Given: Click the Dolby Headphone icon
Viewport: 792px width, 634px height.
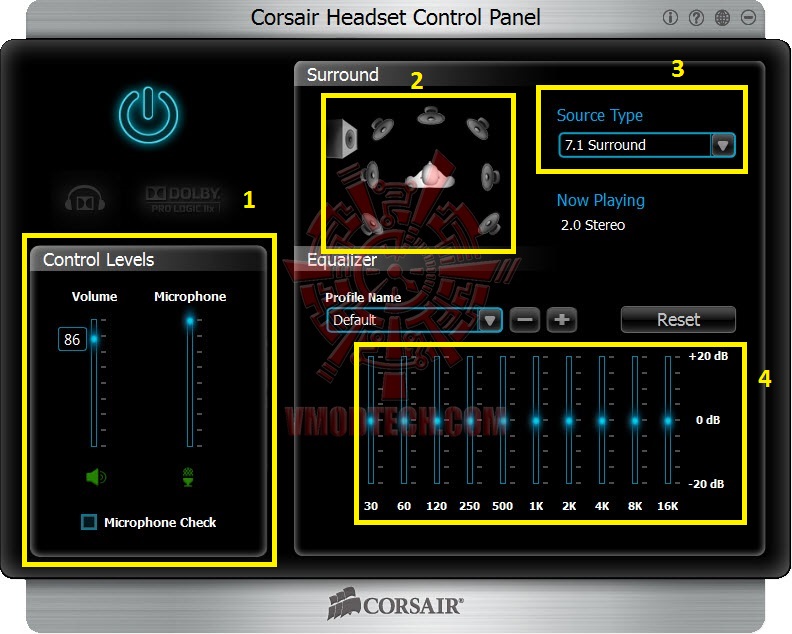Looking at the screenshot, I should pos(85,200).
